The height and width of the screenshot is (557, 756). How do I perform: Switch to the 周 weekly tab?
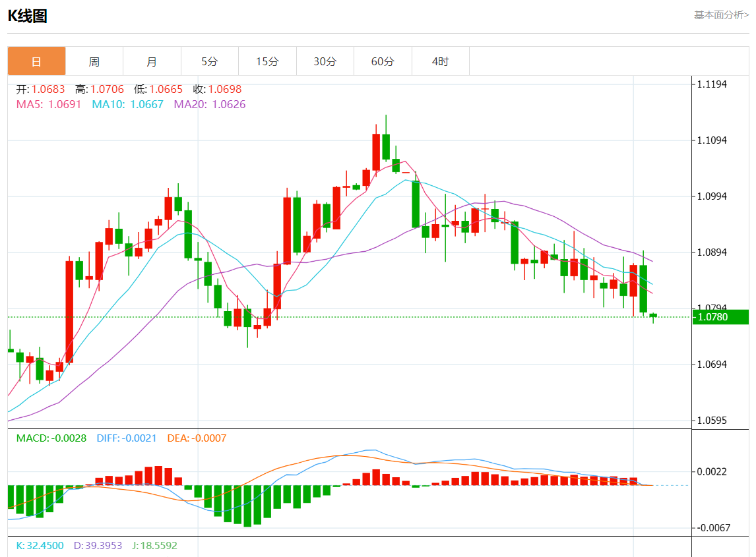(x=94, y=61)
